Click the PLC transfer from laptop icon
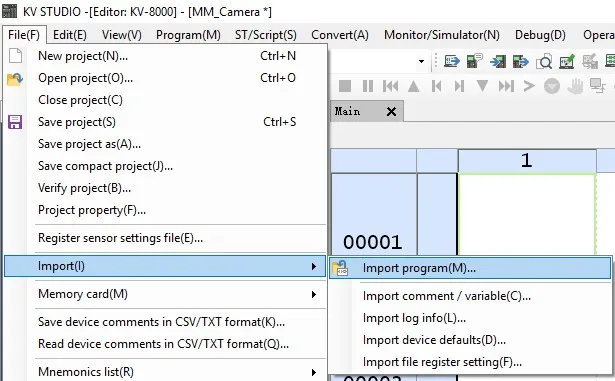The image size is (615, 381). pos(452,61)
